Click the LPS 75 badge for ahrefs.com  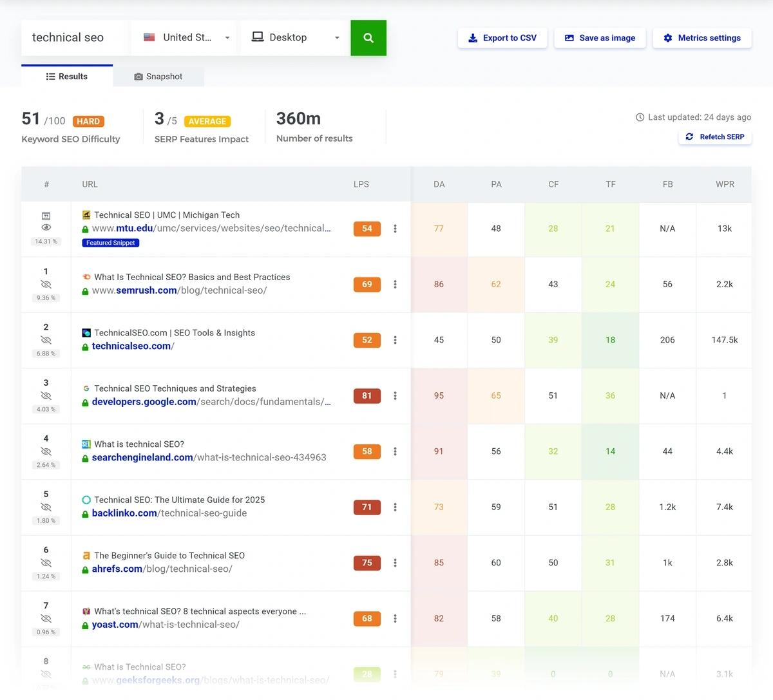coord(367,563)
